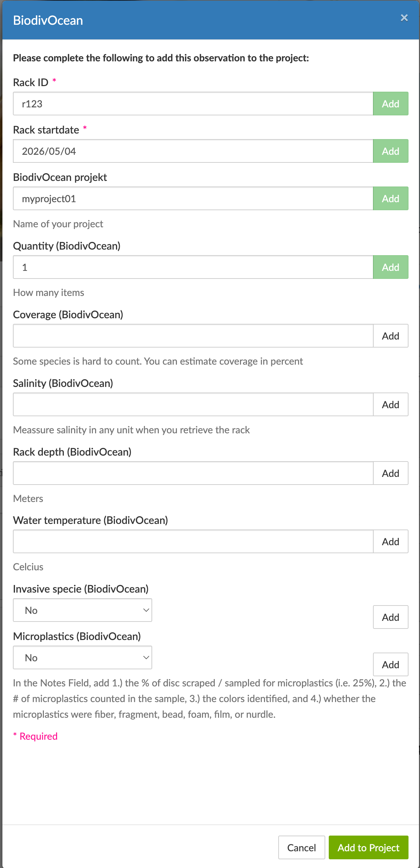Click Add beside Salinity field
The height and width of the screenshot is (868, 420).
pos(391,404)
